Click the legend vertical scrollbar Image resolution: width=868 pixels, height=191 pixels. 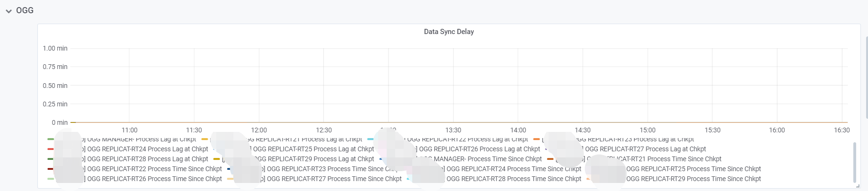[x=854, y=162]
